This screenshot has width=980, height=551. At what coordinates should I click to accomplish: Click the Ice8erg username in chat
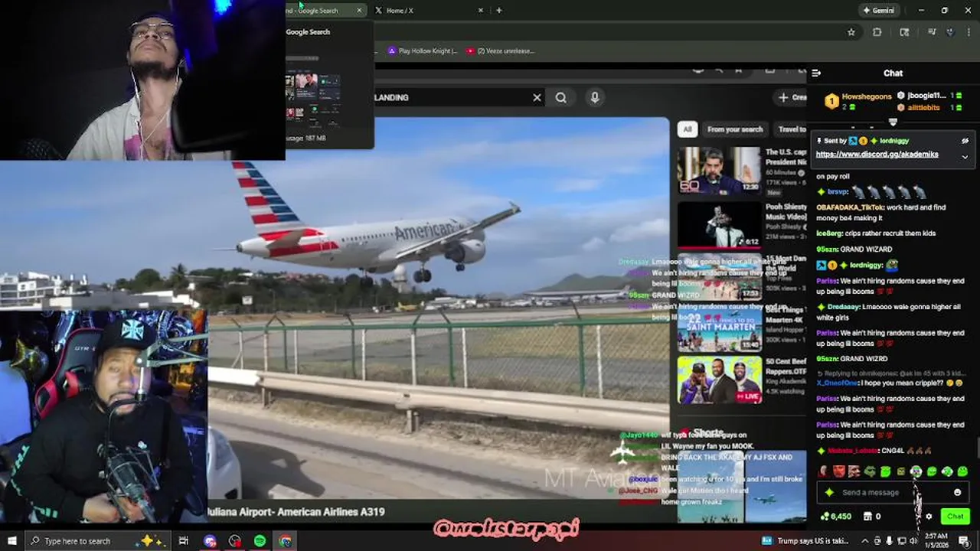click(x=829, y=233)
